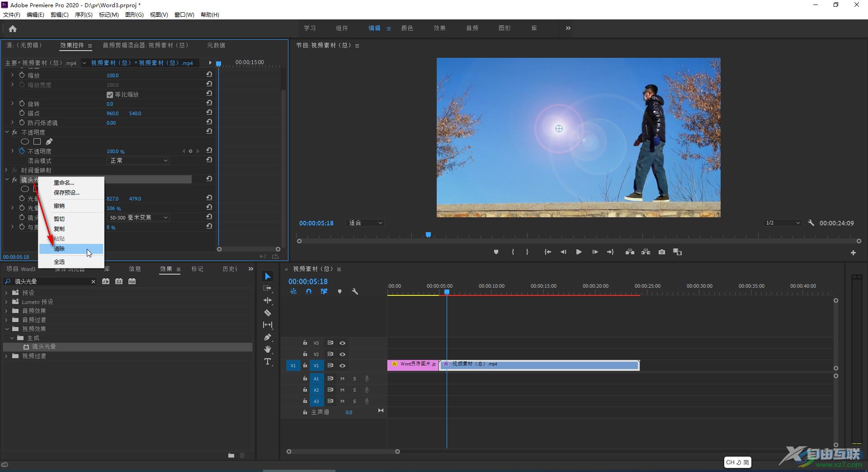The height and width of the screenshot is (472, 868).
Task: Expand 视频过渡 folder
Action: click(x=6, y=356)
